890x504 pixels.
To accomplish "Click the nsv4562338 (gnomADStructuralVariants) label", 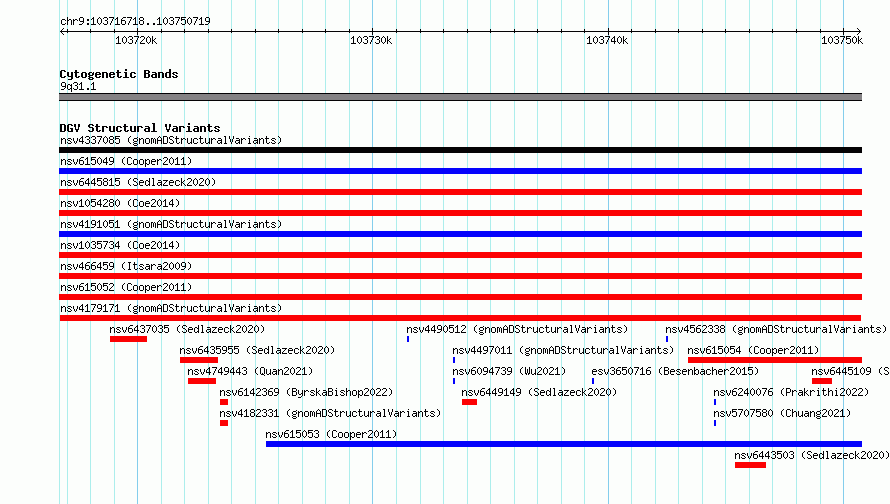I will pyautogui.click(x=776, y=329).
